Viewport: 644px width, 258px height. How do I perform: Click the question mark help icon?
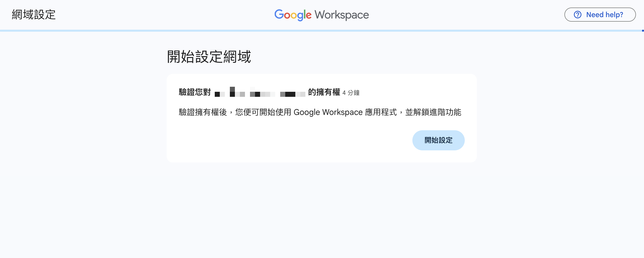[578, 15]
